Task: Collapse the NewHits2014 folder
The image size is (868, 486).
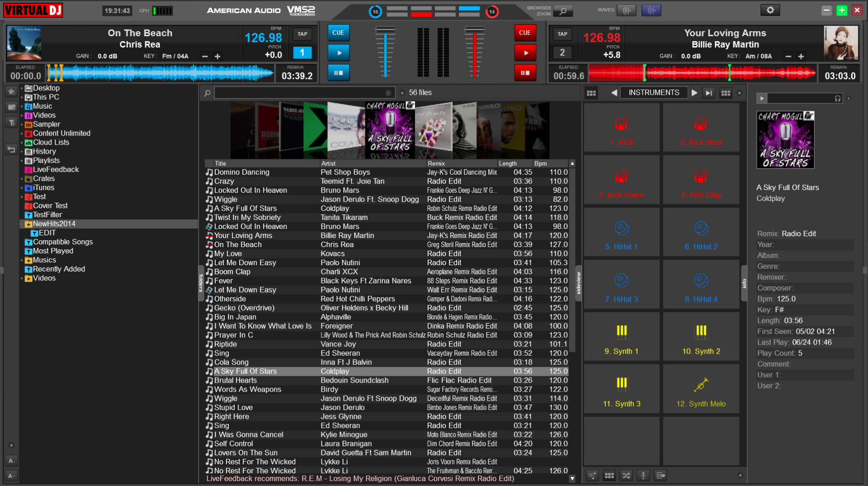Action: 21,224
